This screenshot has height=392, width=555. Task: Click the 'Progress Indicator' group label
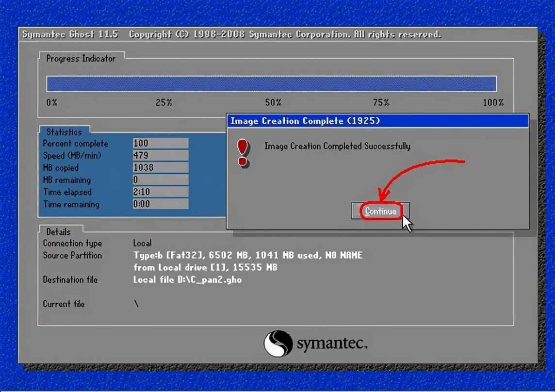tap(81, 58)
